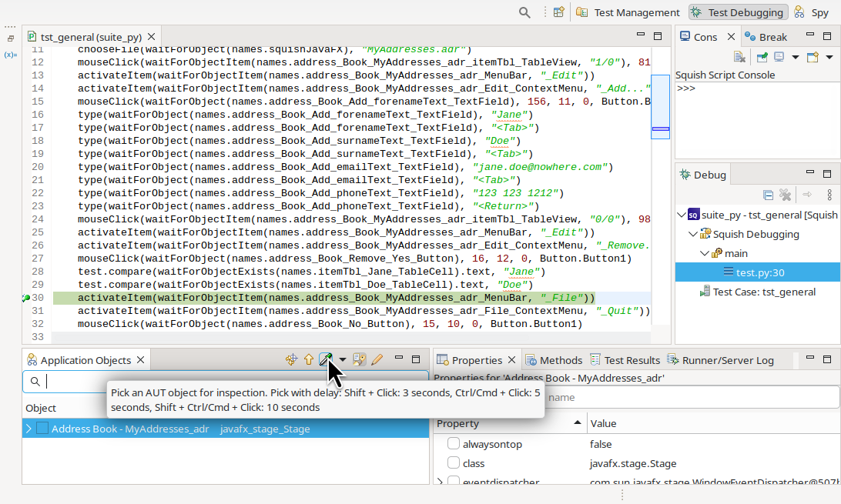Collapse the Squish Debugging tree node

pyautogui.click(x=692, y=234)
